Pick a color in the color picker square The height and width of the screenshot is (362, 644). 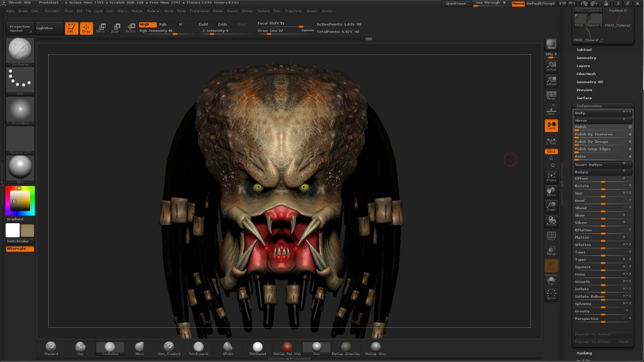[20, 201]
